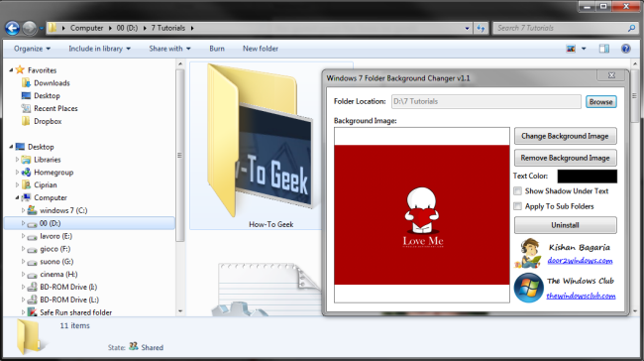644x361 pixels.
Task: Expand the cinema (H:) drive node
Action: (x=23, y=275)
